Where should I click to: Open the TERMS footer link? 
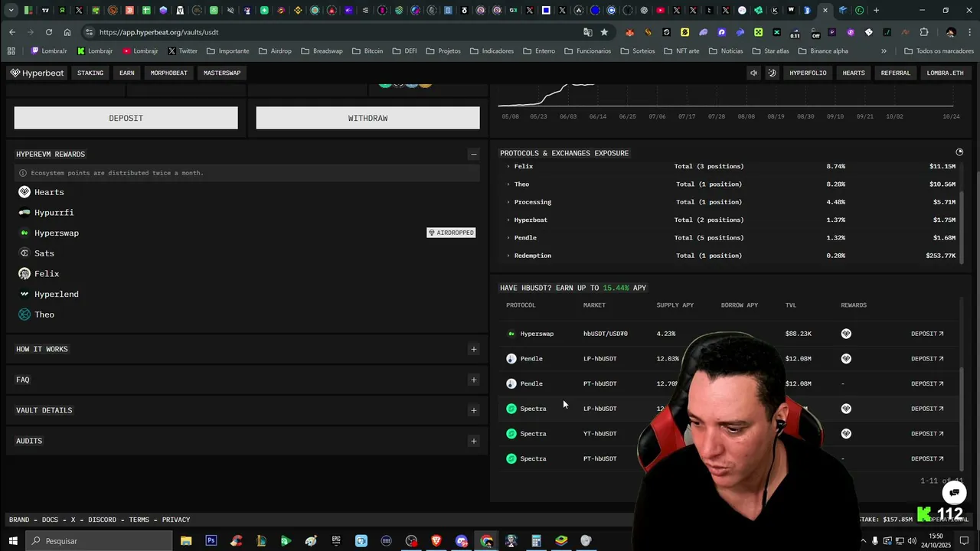[x=139, y=520]
